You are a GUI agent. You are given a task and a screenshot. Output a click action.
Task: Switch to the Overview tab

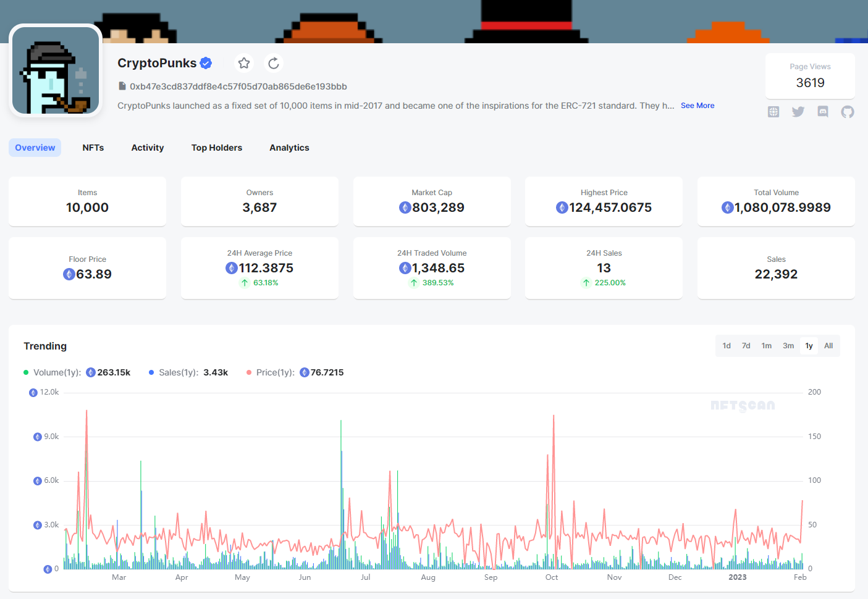[35, 148]
